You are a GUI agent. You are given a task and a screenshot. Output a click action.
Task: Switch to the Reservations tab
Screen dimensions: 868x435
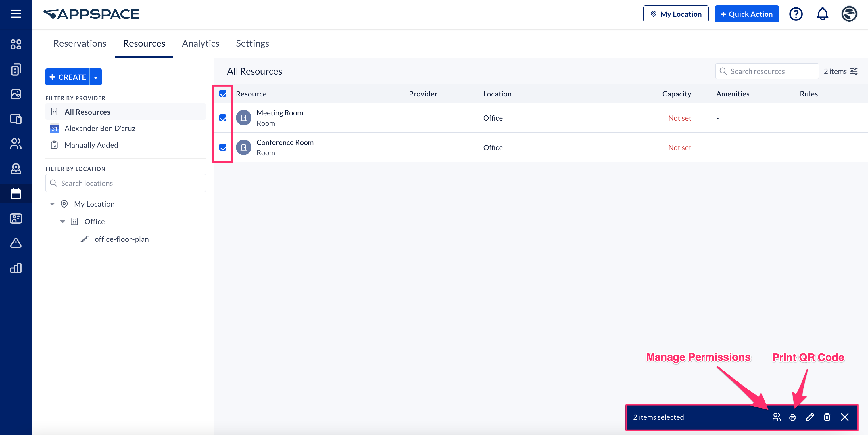(80, 43)
